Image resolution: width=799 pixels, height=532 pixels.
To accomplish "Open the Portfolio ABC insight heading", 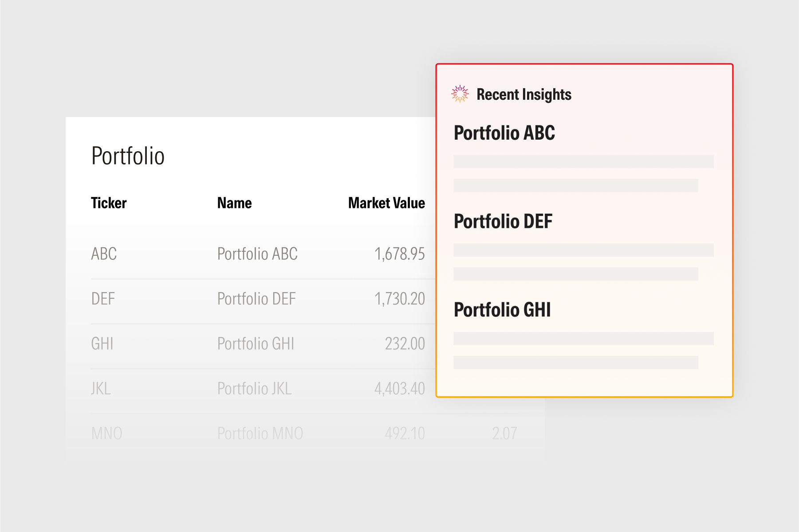I will [504, 133].
